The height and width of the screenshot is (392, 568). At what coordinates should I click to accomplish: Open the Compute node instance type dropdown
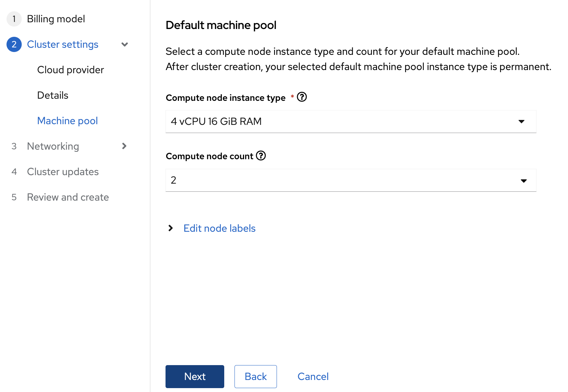(x=350, y=122)
